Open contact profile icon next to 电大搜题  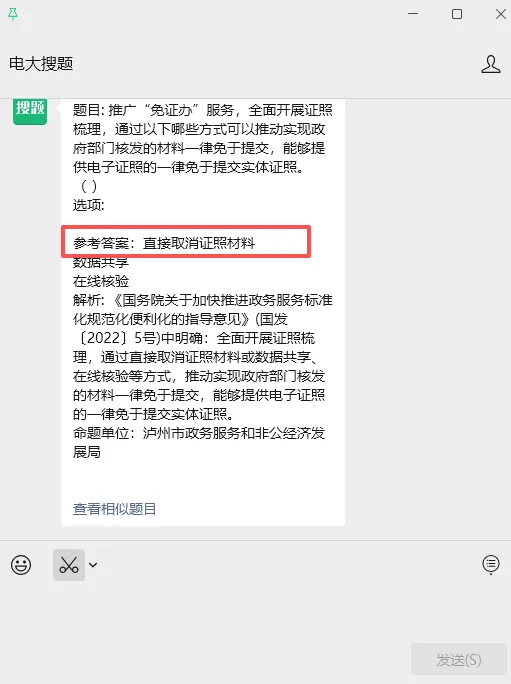click(x=490, y=64)
